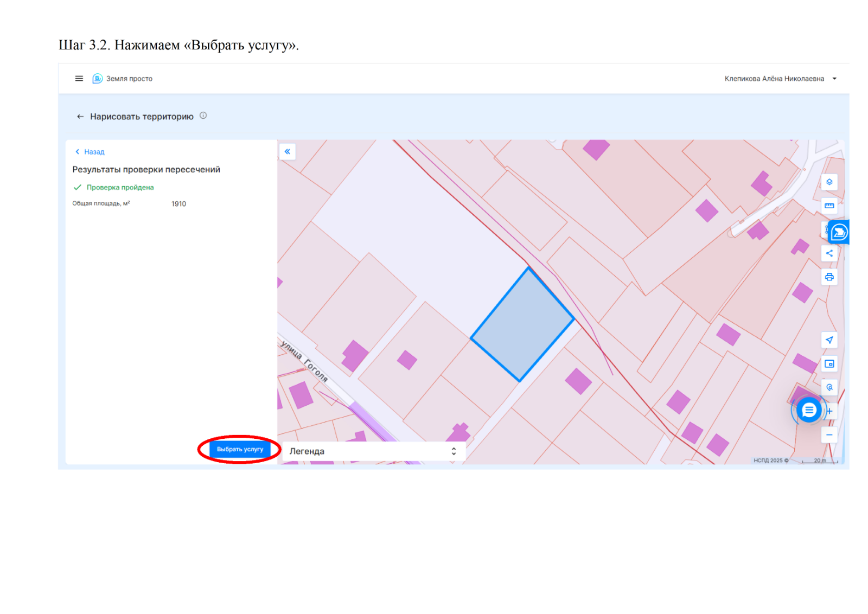
Task: Open the chat assistant bubble
Action: click(808, 410)
